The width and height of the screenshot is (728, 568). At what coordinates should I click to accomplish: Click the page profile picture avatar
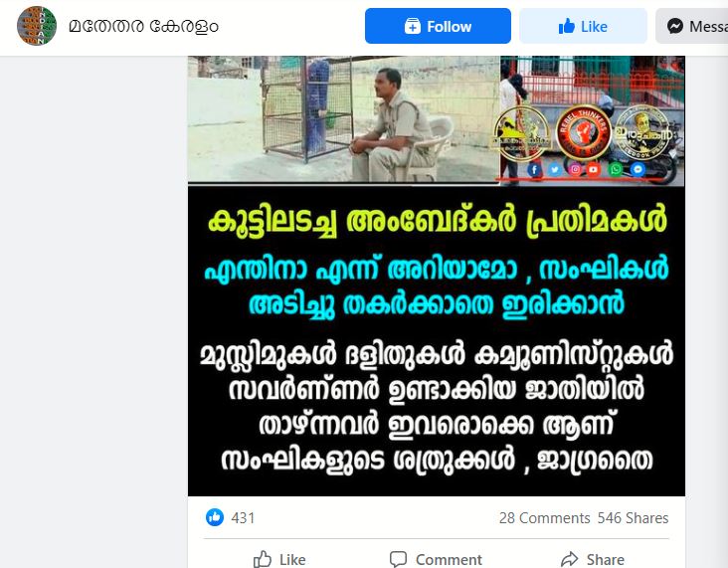coord(37,26)
